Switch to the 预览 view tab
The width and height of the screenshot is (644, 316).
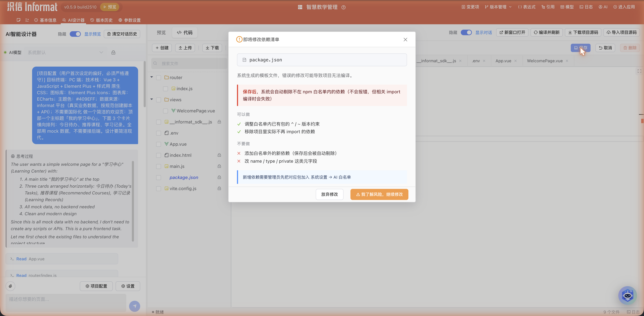pyautogui.click(x=161, y=32)
